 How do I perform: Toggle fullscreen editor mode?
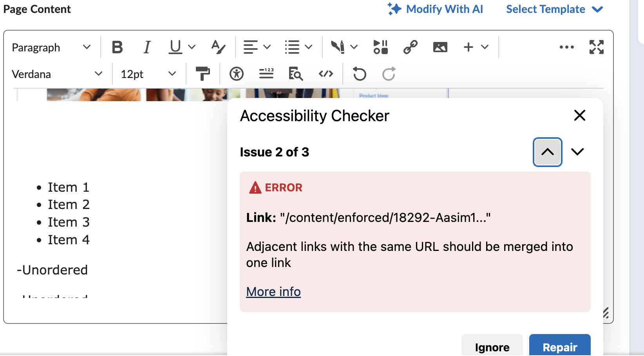pyautogui.click(x=596, y=47)
